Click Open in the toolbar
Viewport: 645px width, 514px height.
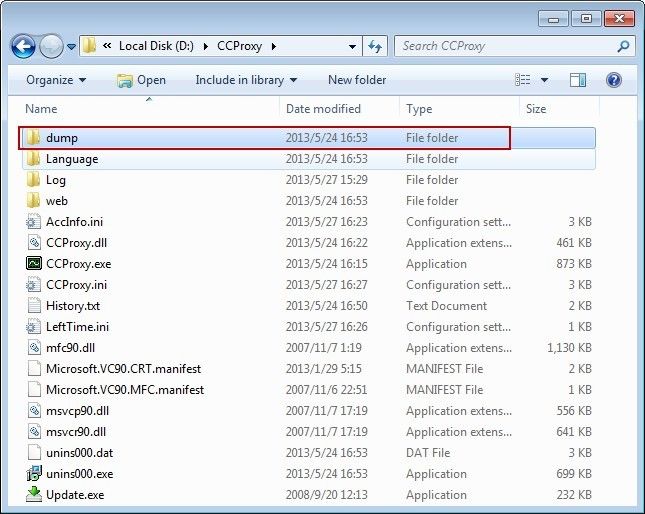tap(142, 80)
